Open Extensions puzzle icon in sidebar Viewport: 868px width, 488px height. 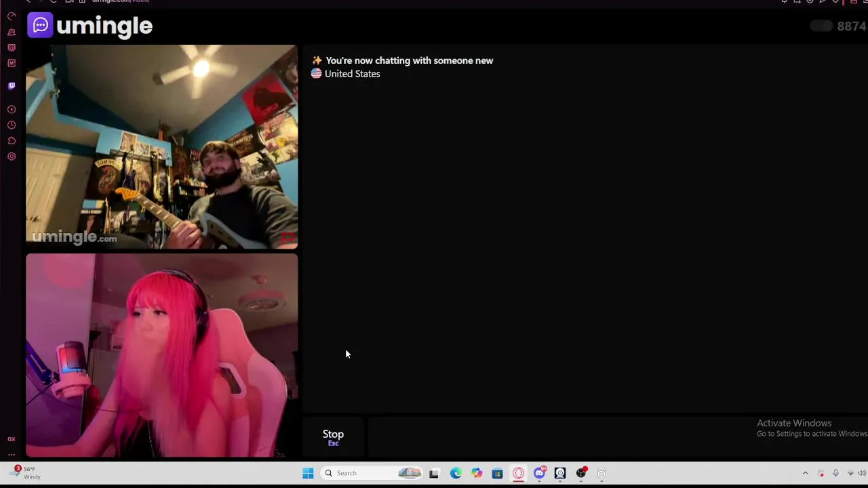click(x=12, y=140)
